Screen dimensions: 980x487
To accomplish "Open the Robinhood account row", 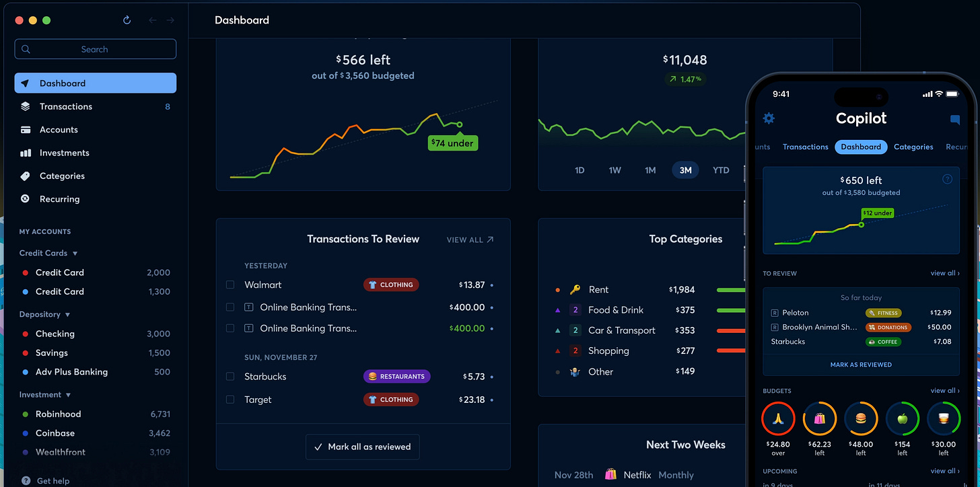I will click(x=96, y=414).
